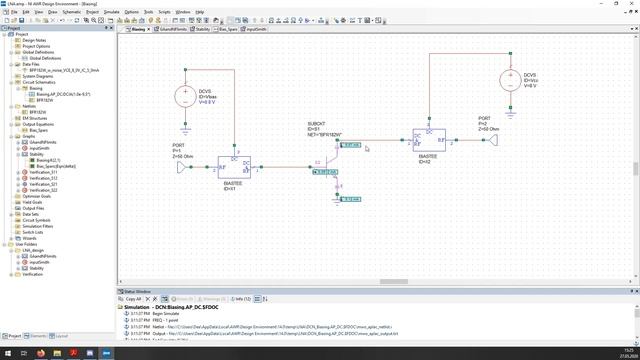
Task: Toggle the Info (12) filter in Status Window
Action: tap(241, 299)
